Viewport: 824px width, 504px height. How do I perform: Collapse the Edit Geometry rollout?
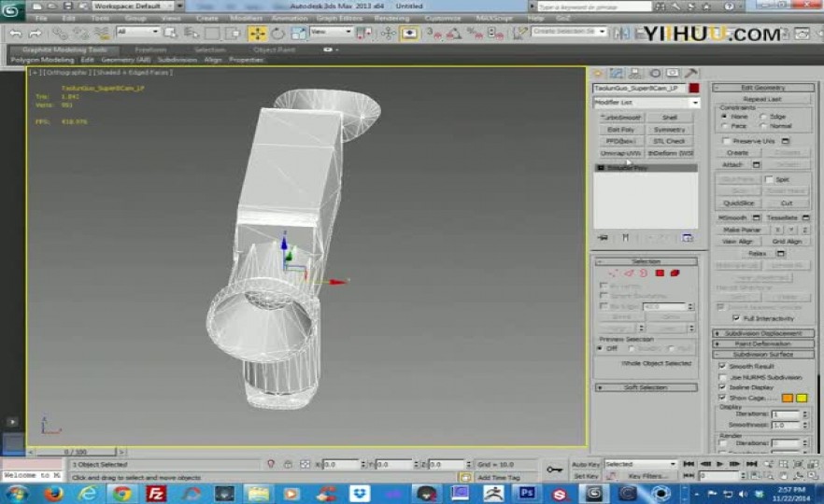coord(763,88)
